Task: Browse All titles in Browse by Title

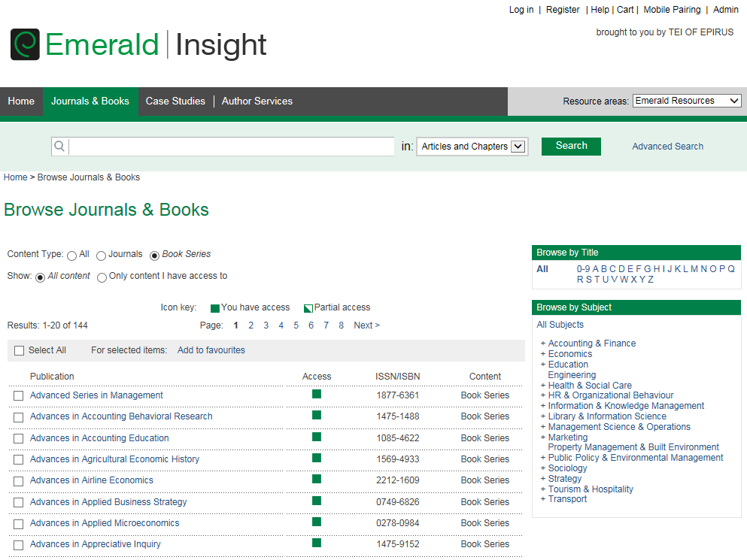Action: click(542, 269)
